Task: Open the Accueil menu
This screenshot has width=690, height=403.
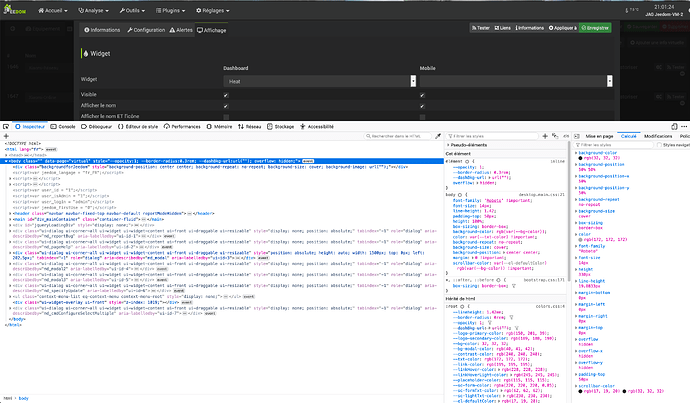Action: pos(53,10)
